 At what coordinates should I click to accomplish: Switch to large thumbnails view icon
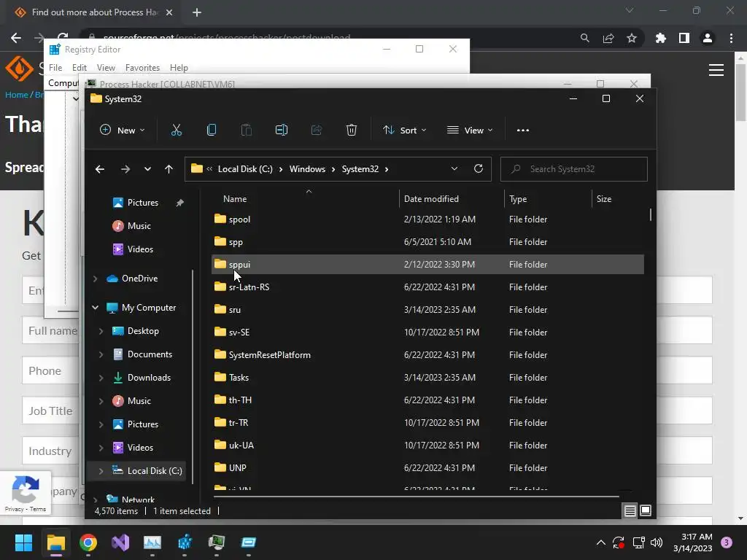(646, 511)
